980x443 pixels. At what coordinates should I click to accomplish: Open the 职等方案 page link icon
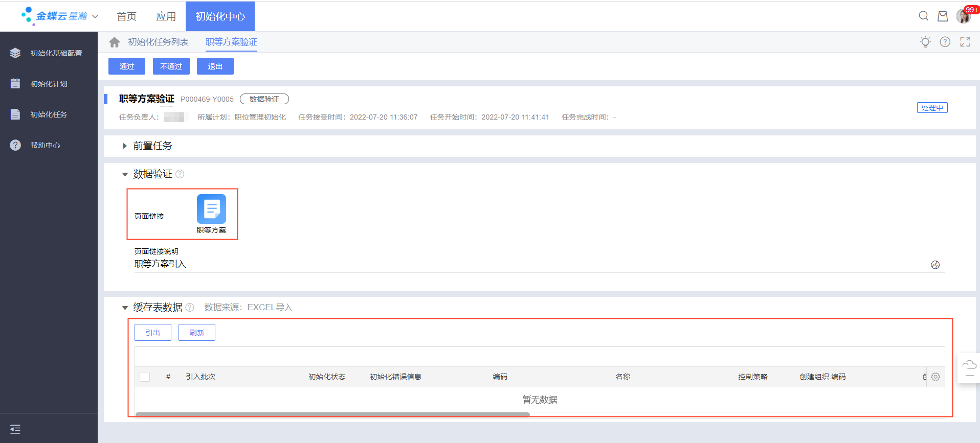[x=211, y=209]
